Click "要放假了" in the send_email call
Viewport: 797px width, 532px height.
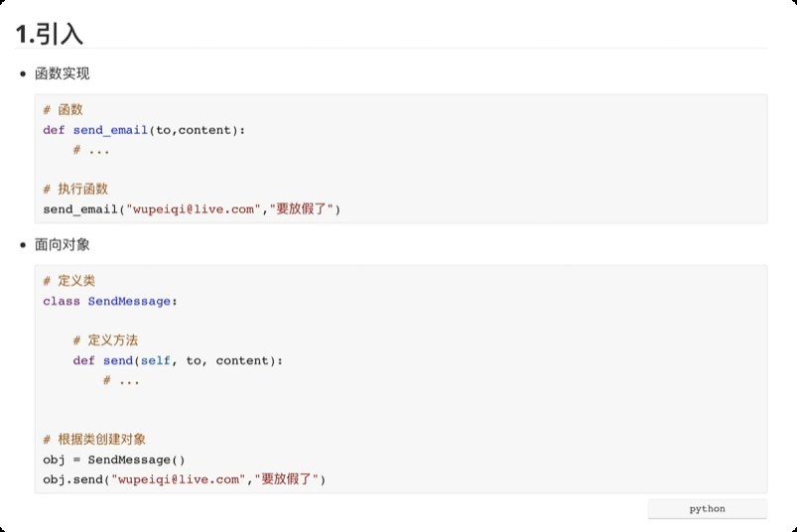tap(304, 208)
